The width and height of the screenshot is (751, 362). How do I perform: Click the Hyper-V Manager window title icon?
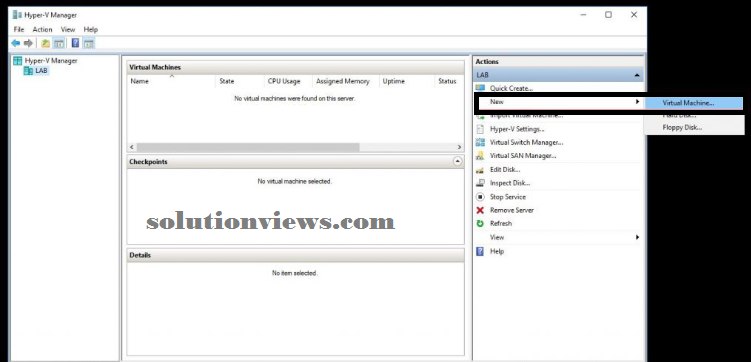click(x=18, y=15)
